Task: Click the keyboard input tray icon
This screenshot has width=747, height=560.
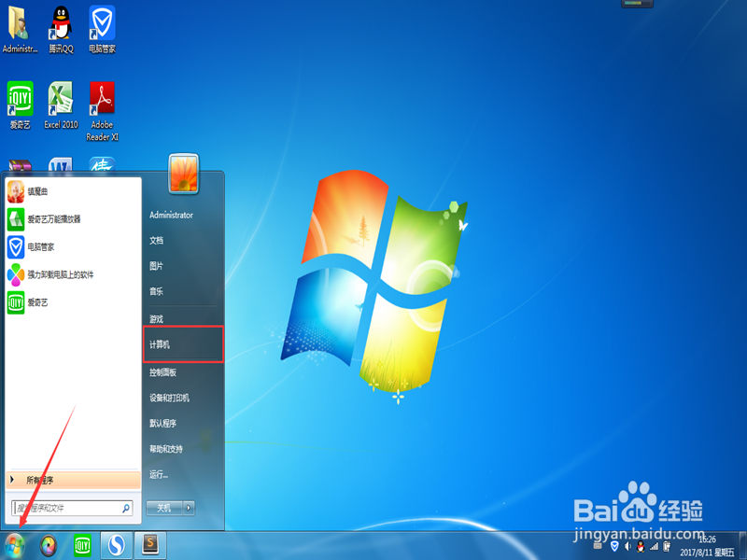Action: click(598, 546)
